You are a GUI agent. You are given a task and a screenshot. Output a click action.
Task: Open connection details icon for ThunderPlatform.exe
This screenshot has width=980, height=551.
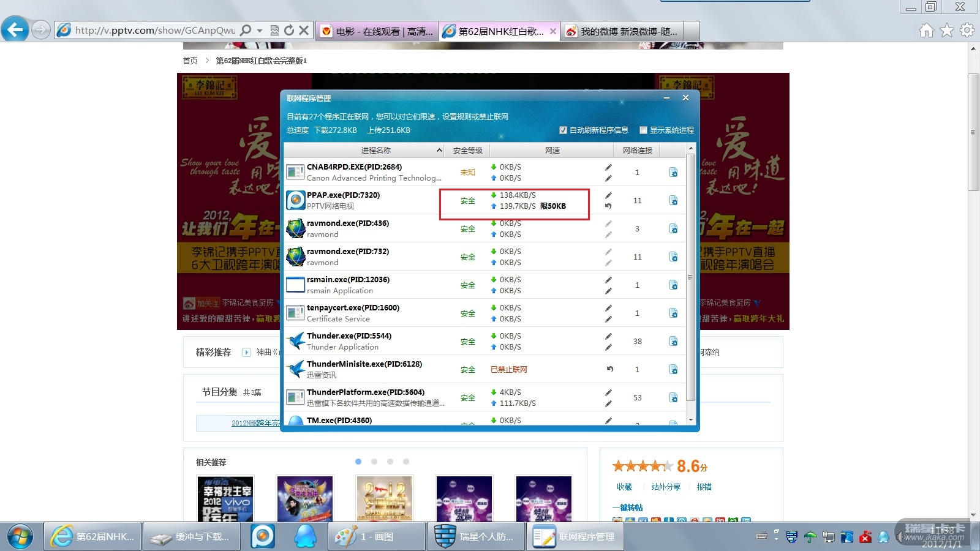673,397
